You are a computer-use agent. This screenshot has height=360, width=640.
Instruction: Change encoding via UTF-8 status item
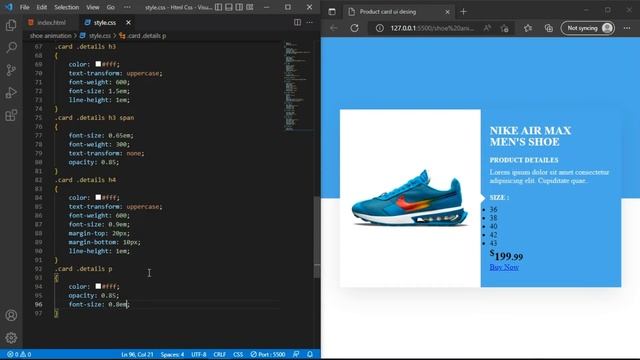pos(199,354)
